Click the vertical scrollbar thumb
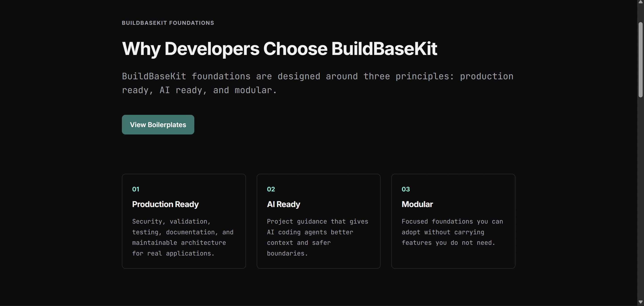Screen dimensions: 644x306 (640, 60)
